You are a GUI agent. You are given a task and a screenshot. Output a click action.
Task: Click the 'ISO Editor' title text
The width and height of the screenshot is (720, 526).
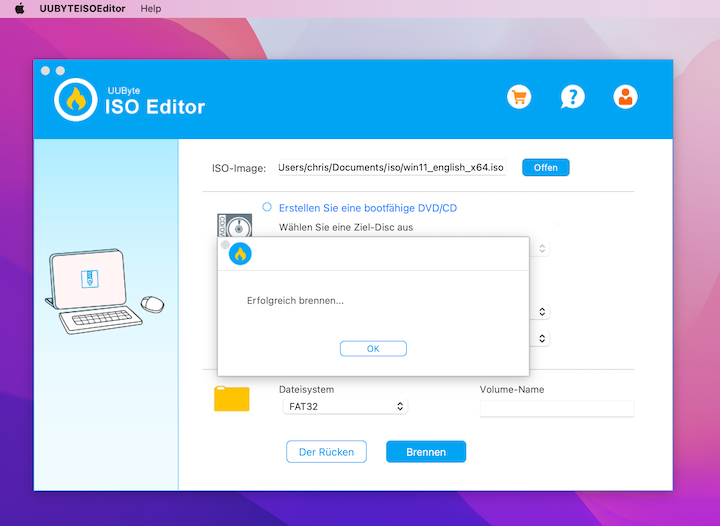[155, 107]
